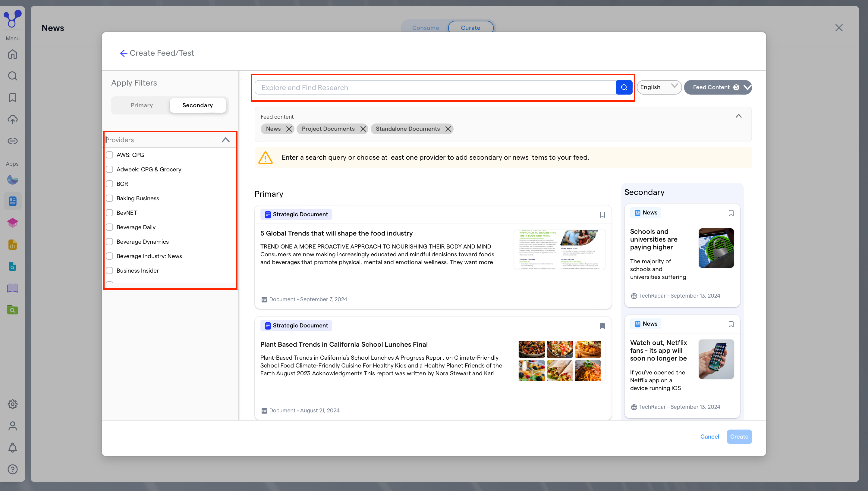
Task: Open notifications bell icon
Action: [12, 448]
